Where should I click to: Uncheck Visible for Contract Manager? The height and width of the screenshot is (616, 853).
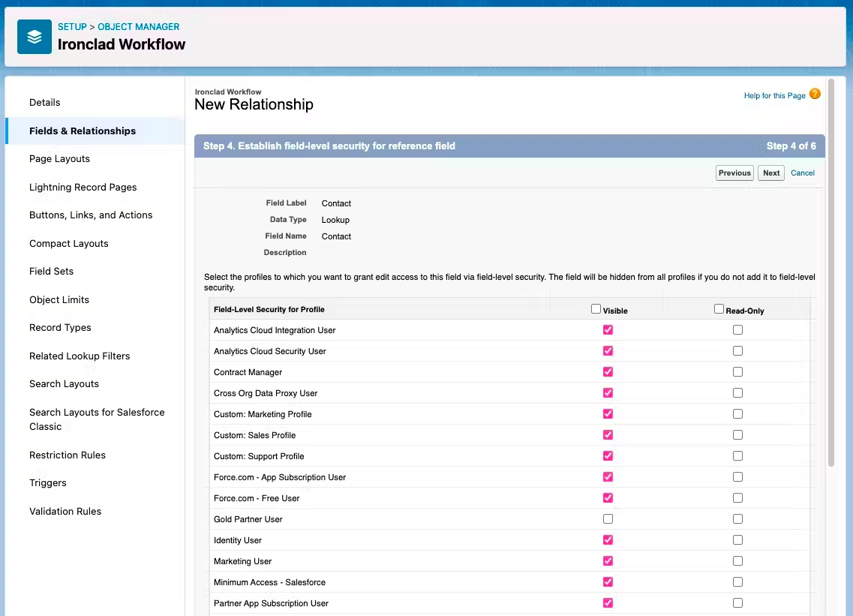pos(608,371)
